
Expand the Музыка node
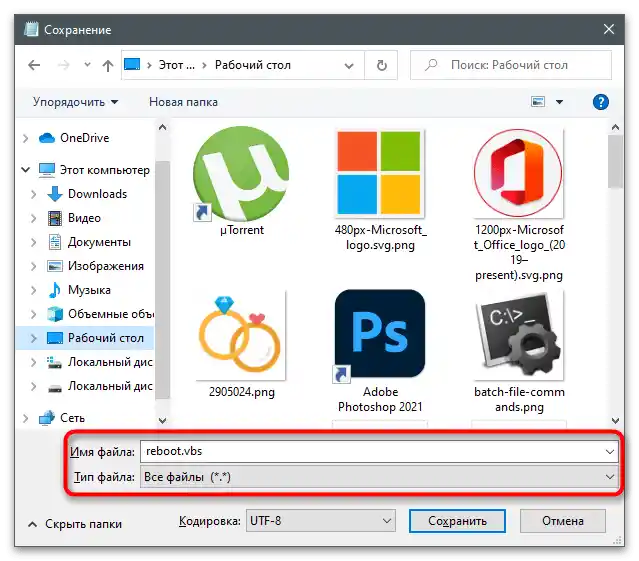pos(33,290)
